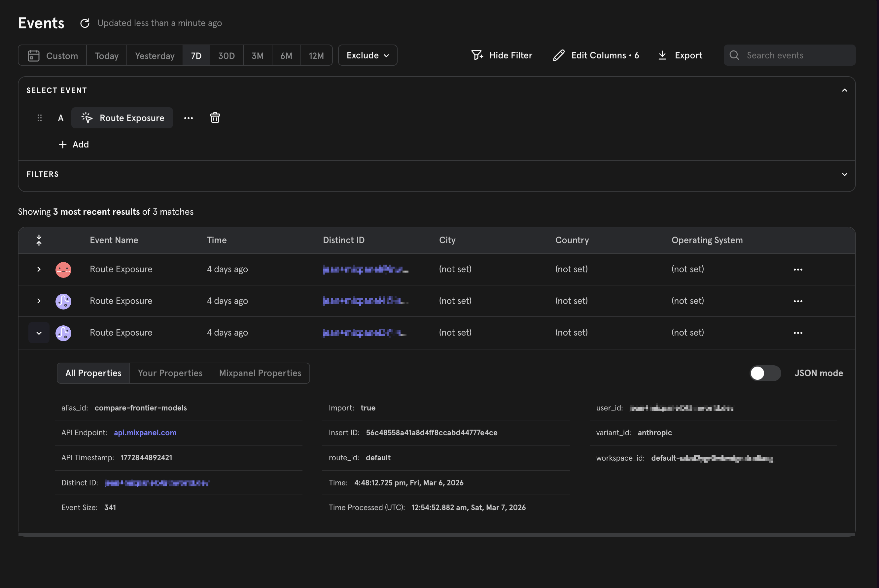Open more options for first event row
Viewport: 879px width, 588px height.
pos(797,270)
